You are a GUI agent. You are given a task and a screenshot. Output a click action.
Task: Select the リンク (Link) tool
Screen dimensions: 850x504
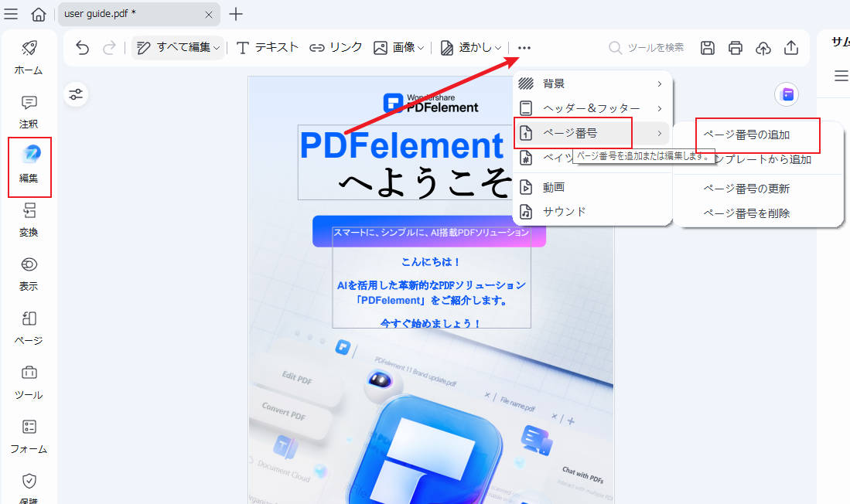[336, 46]
